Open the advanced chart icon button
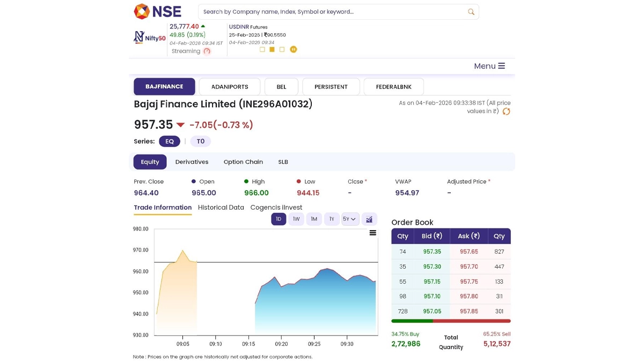Image resolution: width=644 pixels, height=362 pixels. point(369,219)
